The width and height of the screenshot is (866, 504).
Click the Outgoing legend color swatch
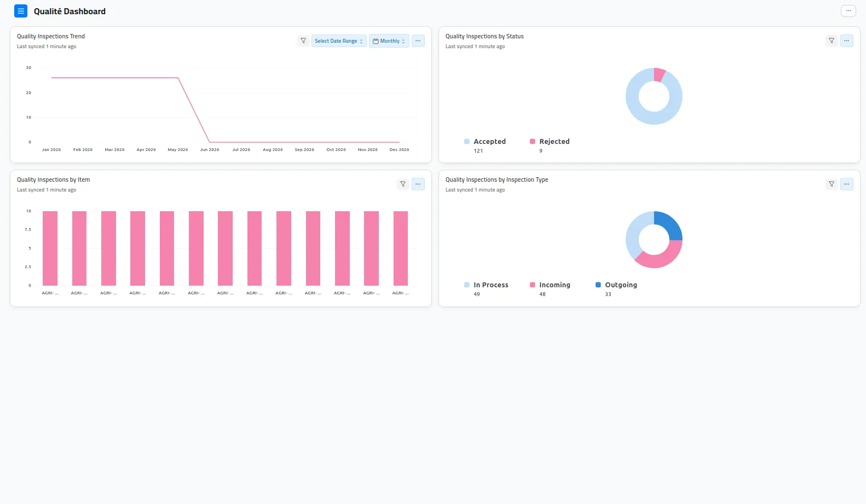coord(598,285)
